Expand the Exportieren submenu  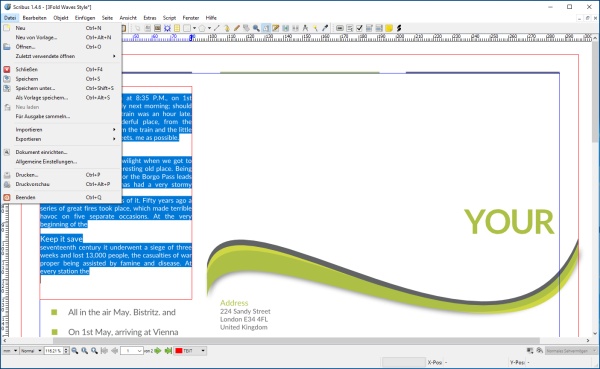click(x=62, y=139)
